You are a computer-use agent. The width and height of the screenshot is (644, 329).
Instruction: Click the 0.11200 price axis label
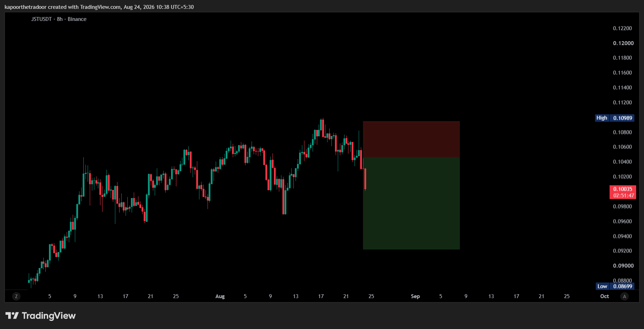(x=622, y=103)
